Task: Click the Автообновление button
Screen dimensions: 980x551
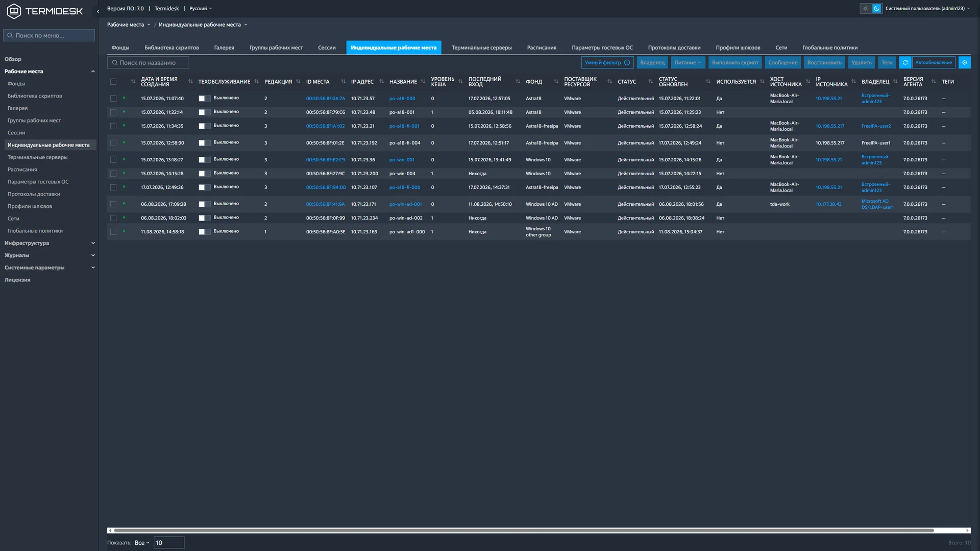Action: click(934, 63)
